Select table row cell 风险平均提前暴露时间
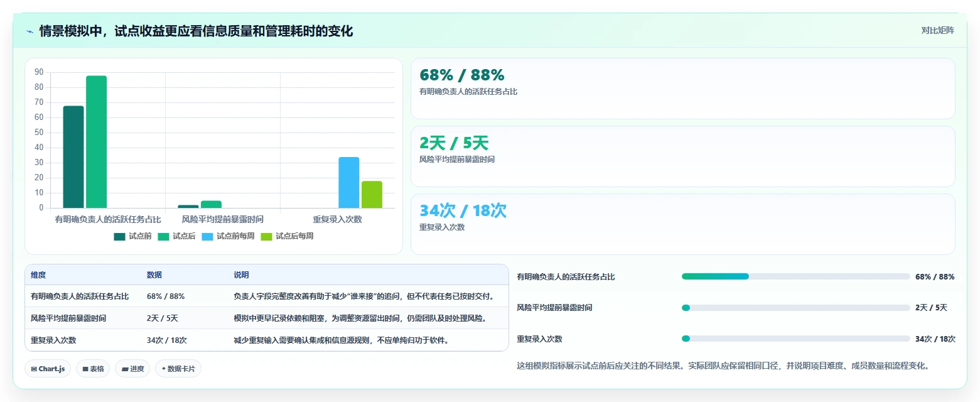Image resolution: width=980 pixels, height=402 pixels. coord(68,318)
